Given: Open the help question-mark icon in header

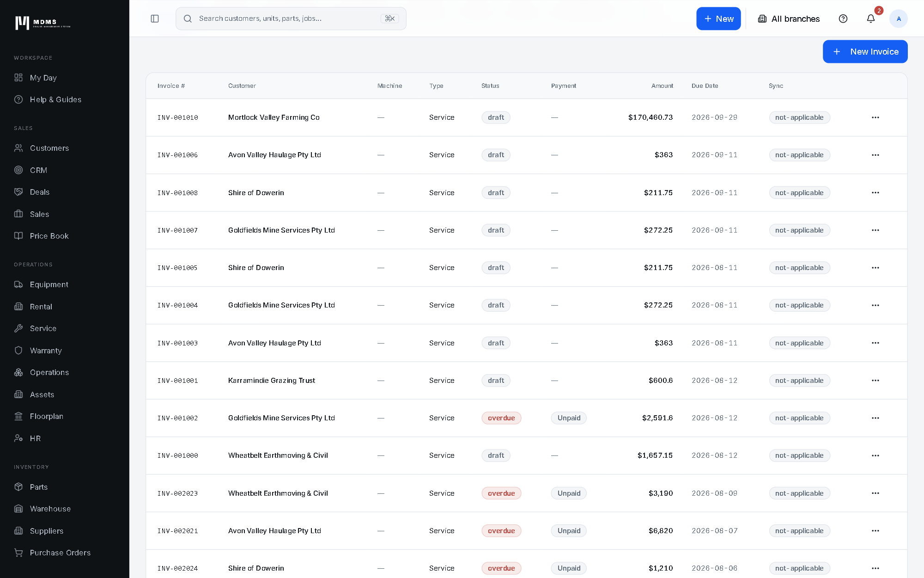Looking at the screenshot, I should click(843, 18).
